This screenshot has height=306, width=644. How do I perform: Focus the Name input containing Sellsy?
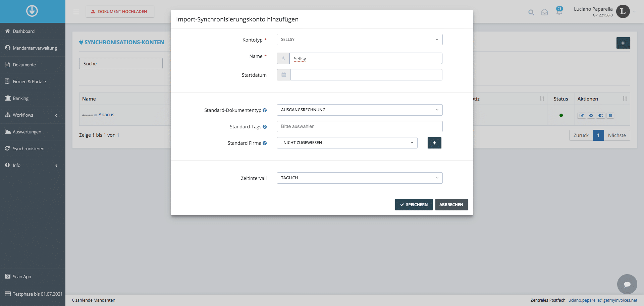pos(366,58)
